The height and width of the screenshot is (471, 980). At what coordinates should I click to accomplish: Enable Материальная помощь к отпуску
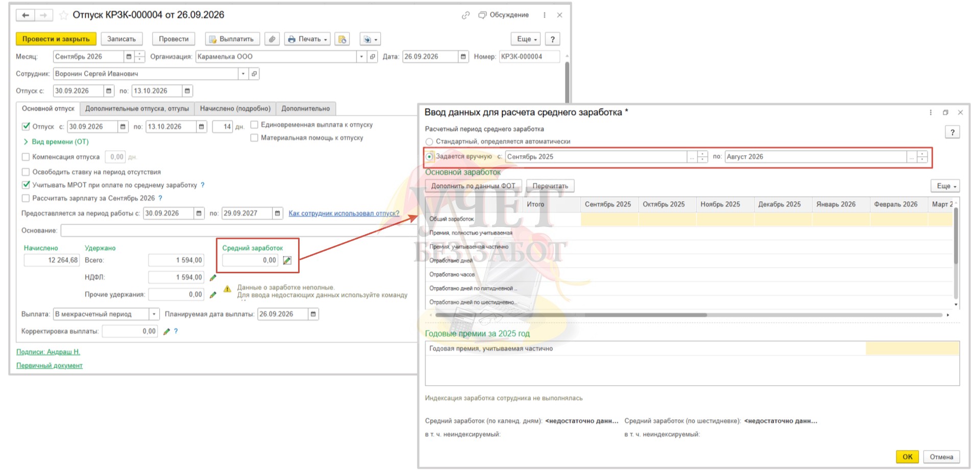(254, 138)
